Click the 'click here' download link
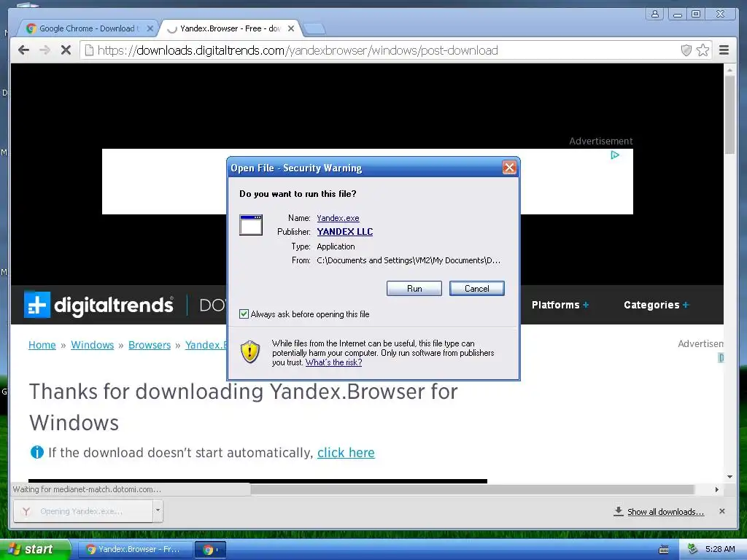 point(346,452)
